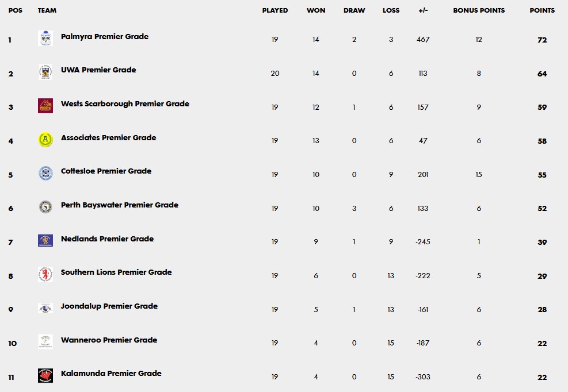Open the Nedlands blue club logo
The width and height of the screenshot is (568, 392).
point(45,240)
